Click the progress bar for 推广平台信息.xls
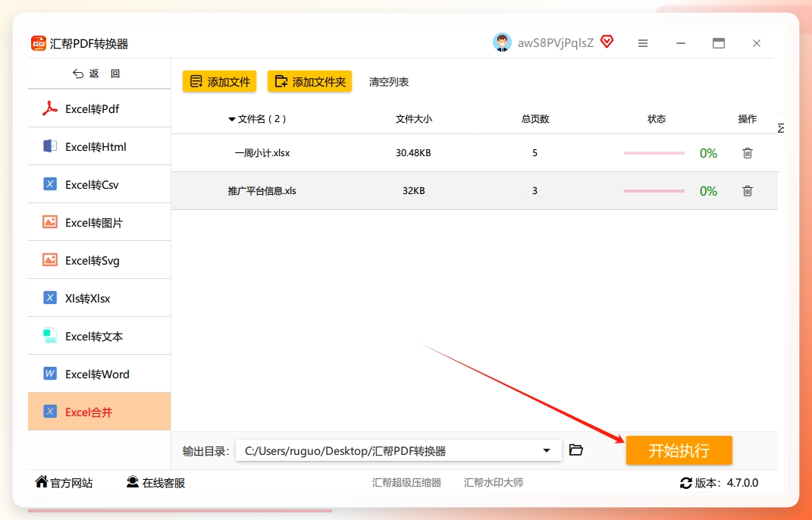The image size is (812, 520). coord(654,191)
